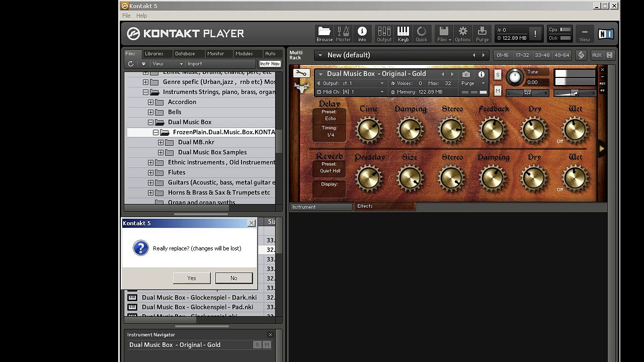Minimize the instrument header view

[602, 76]
